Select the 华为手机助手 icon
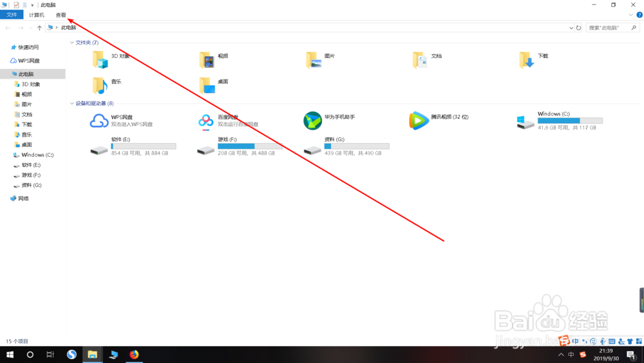 (312, 121)
